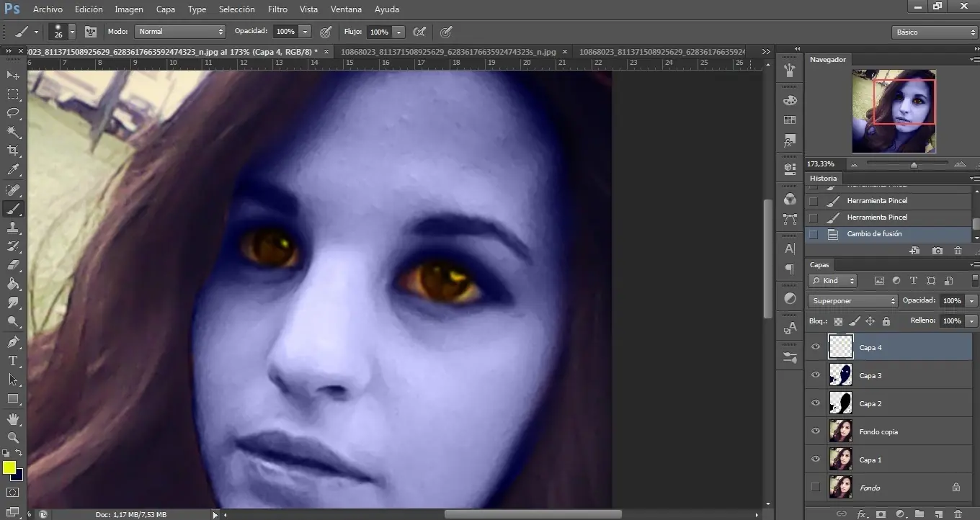Hide the Capa 2 layer

tap(816, 403)
